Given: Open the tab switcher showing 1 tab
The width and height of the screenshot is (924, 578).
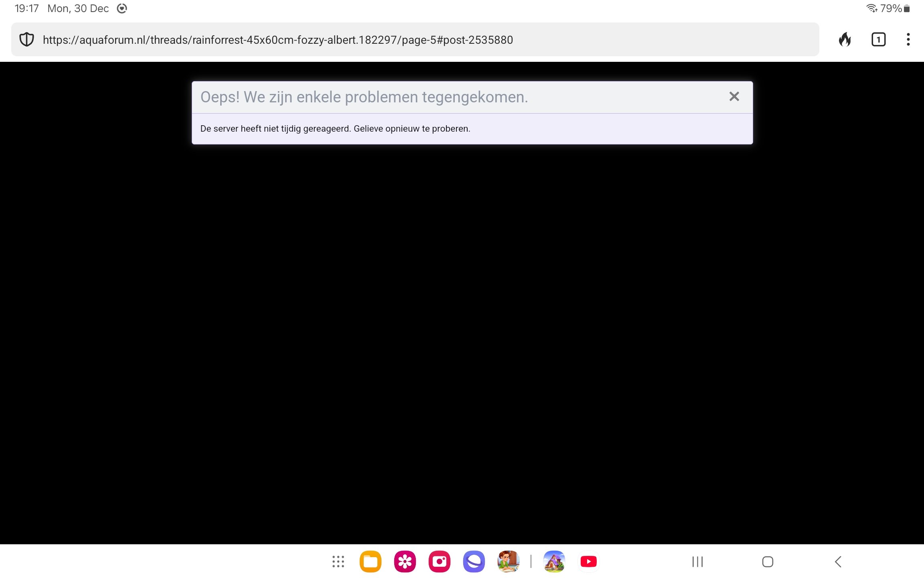Looking at the screenshot, I should click(878, 39).
